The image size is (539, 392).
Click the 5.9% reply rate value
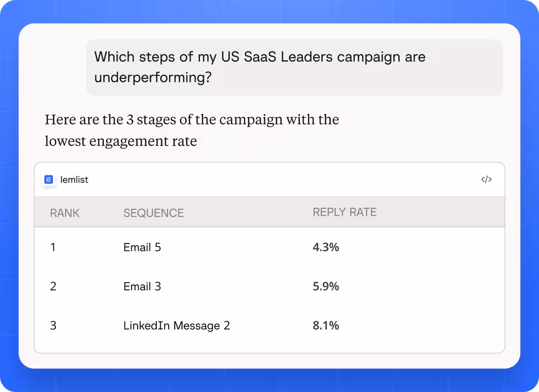[x=326, y=287]
